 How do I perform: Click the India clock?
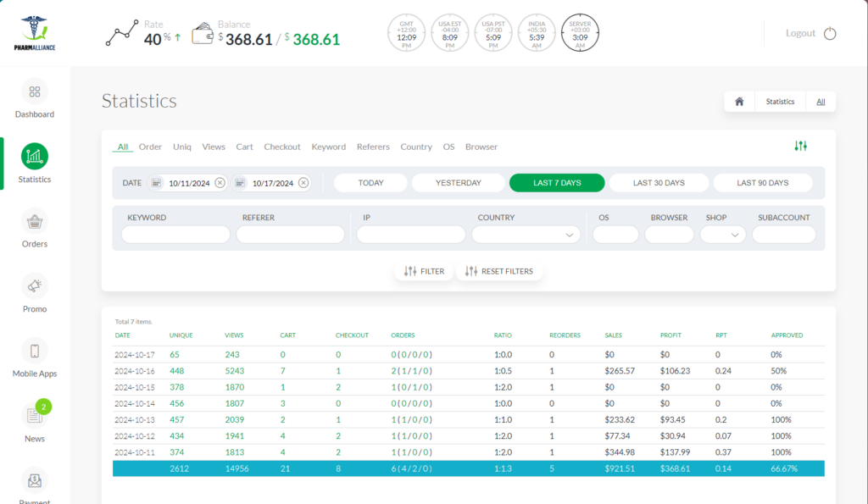[x=537, y=33]
